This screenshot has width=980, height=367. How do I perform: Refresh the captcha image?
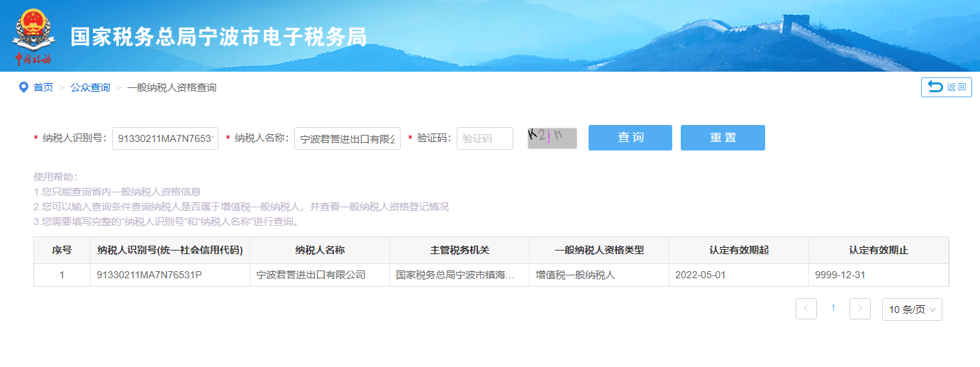552,138
